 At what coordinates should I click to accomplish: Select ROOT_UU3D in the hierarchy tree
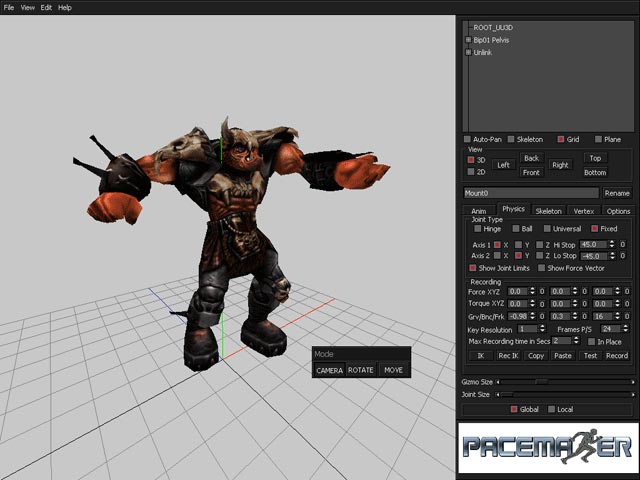tap(492, 28)
